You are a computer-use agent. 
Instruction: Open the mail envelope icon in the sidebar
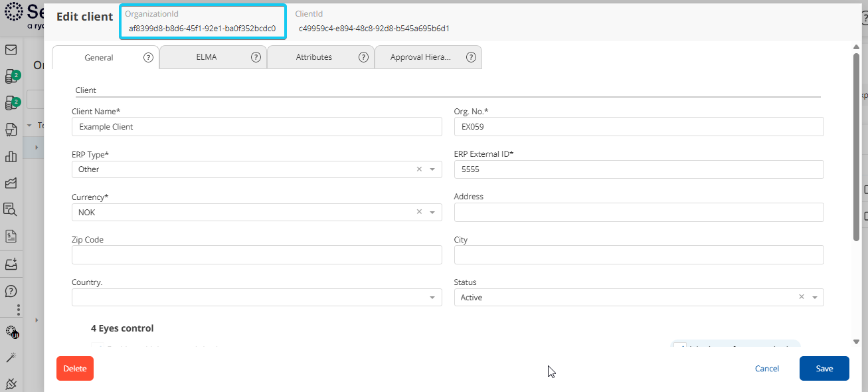pyautogui.click(x=11, y=49)
